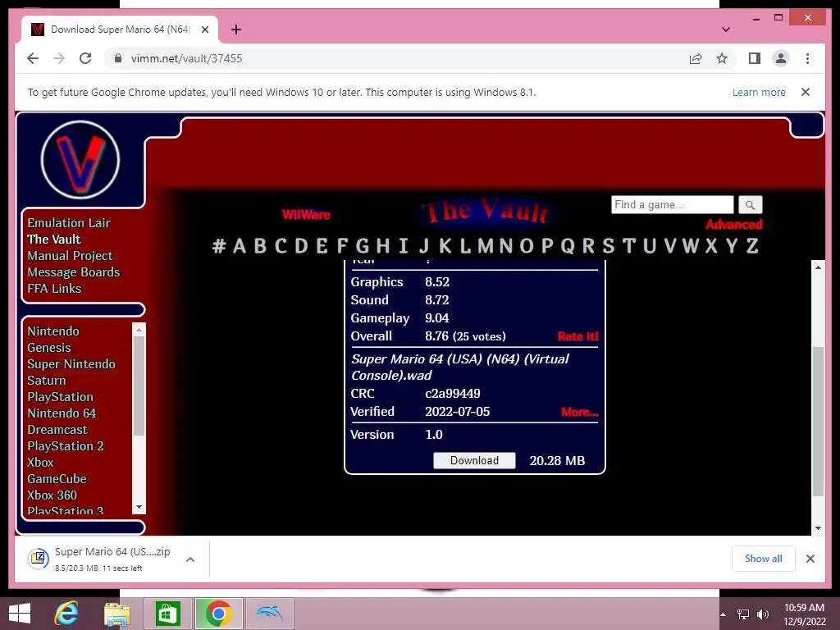Click the page scrollbar down arrow

click(818, 528)
